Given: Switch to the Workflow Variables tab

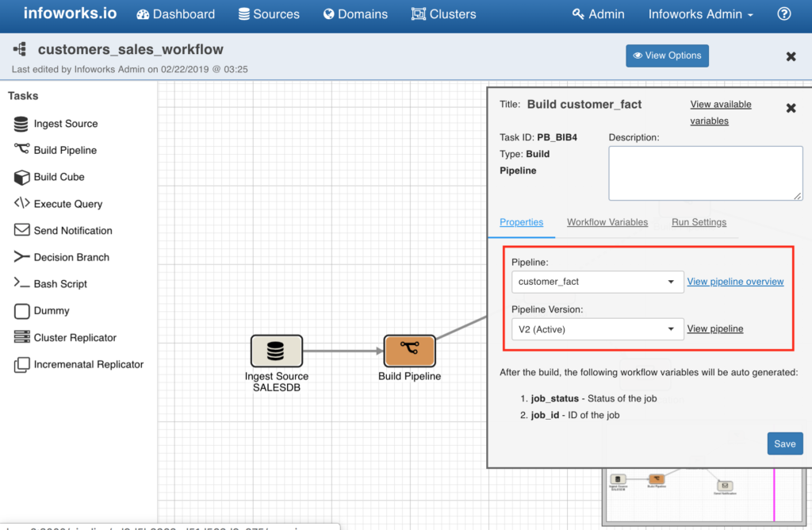Looking at the screenshot, I should click(x=607, y=222).
